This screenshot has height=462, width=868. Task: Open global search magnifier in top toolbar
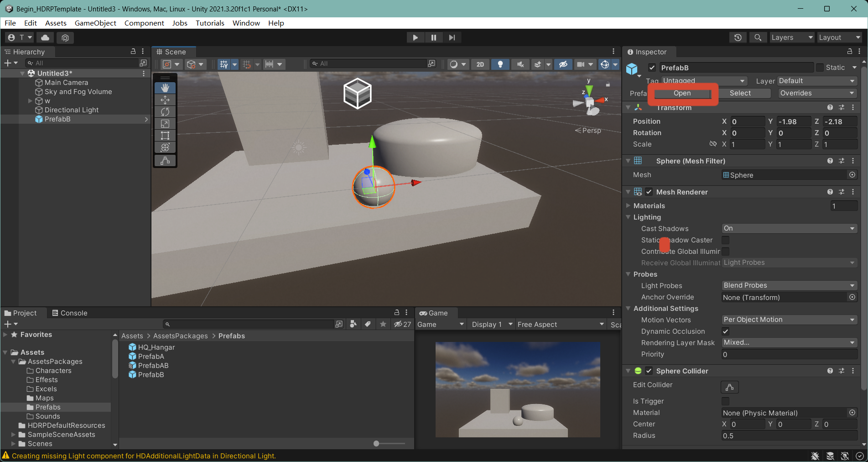click(x=758, y=37)
